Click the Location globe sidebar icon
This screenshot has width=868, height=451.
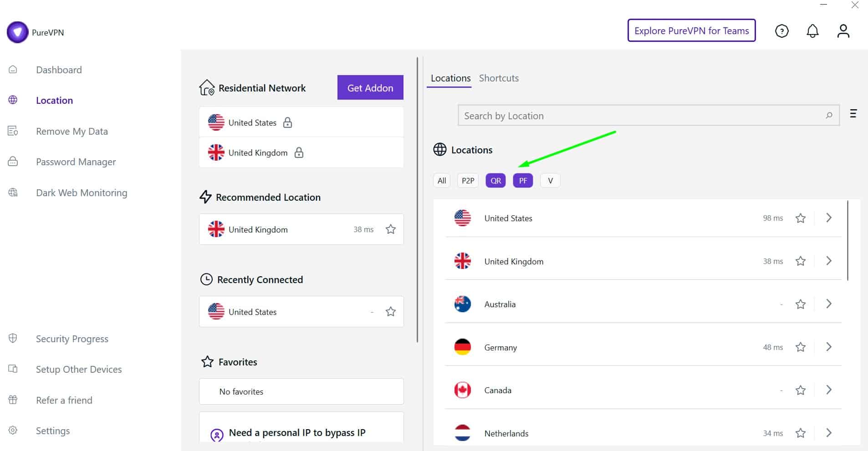pyautogui.click(x=13, y=100)
